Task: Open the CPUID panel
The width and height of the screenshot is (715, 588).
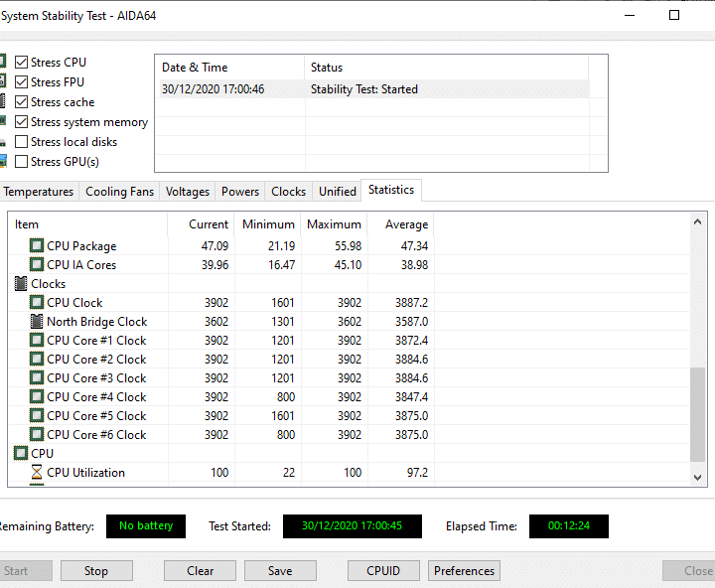Action: pos(383,571)
